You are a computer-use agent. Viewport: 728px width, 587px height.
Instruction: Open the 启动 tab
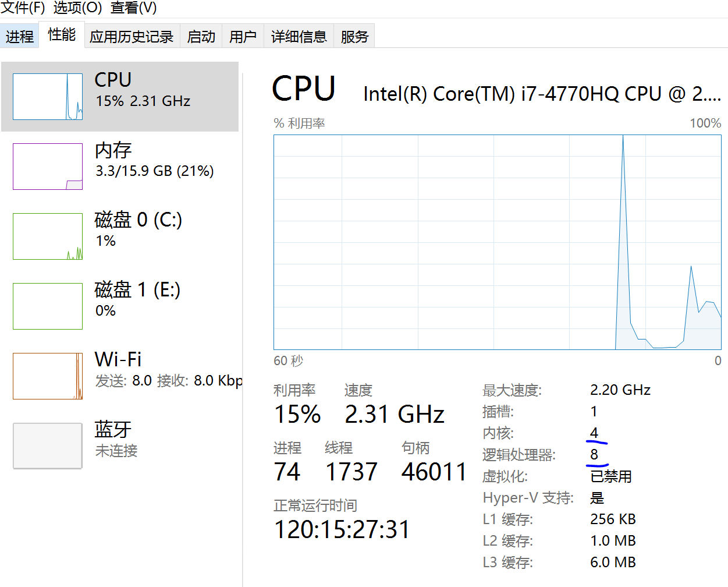tap(201, 37)
